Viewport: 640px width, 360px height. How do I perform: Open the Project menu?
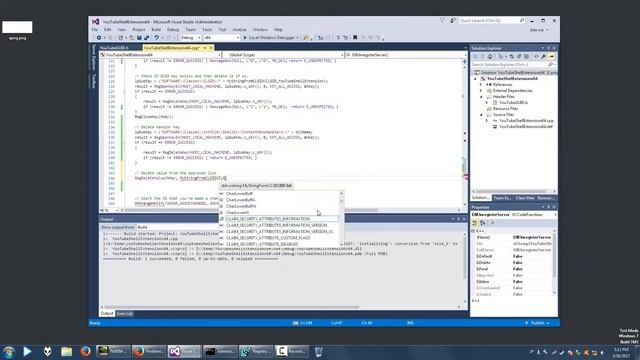point(139,29)
